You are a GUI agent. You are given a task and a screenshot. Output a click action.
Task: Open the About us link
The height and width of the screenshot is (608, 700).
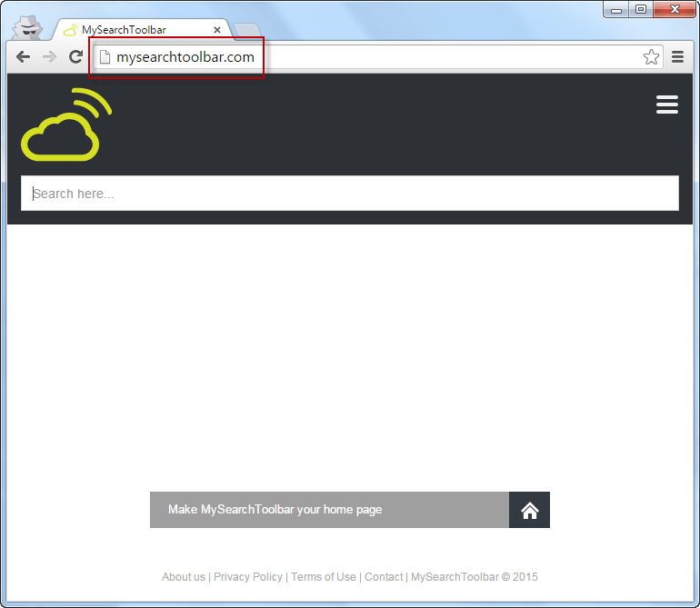(x=184, y=577)
